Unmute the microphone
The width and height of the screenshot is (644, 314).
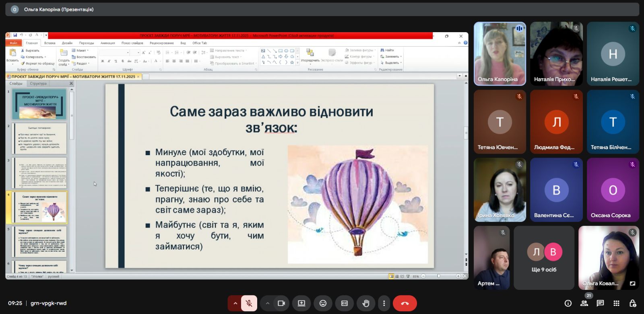pos(249,304)
